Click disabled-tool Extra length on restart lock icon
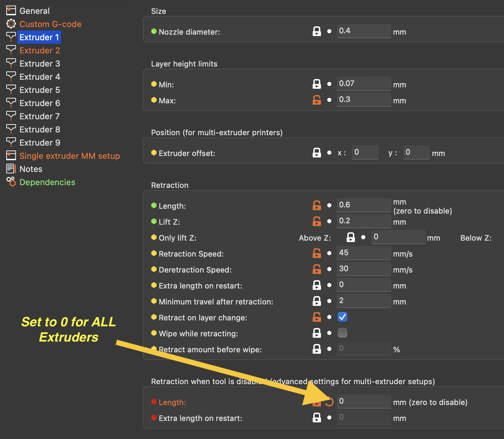504x439 pixels. [x=317, y=418]
